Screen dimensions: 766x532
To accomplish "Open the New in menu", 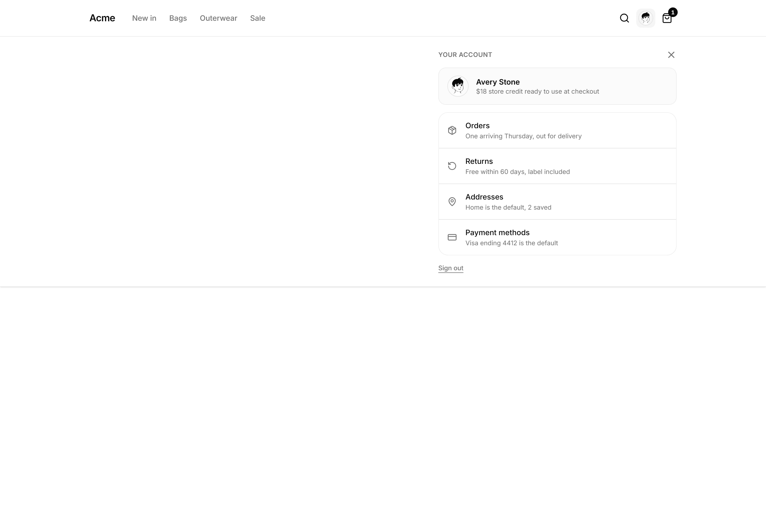I will tap(144, 18).
